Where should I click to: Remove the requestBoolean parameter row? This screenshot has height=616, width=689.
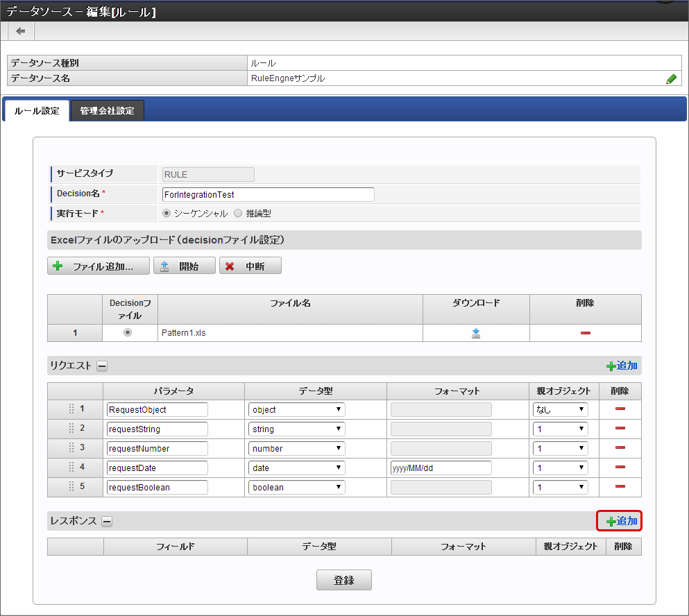pyautogui.click(x=620, y=487)
